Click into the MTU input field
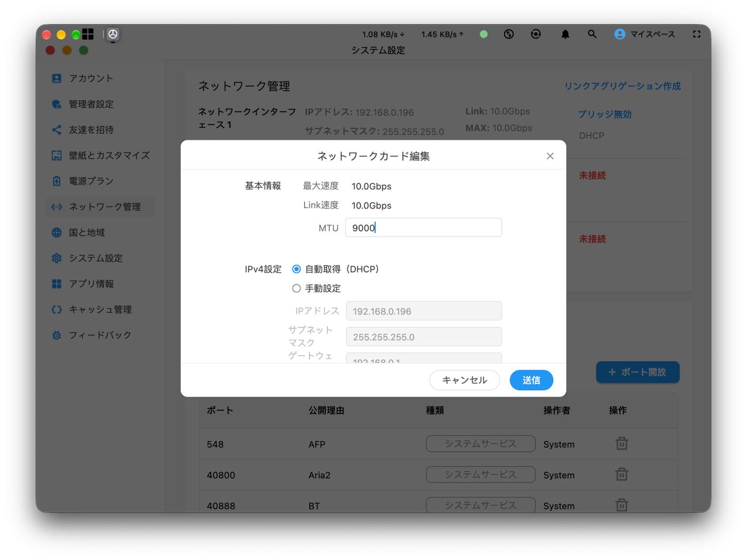 point(423,227)
